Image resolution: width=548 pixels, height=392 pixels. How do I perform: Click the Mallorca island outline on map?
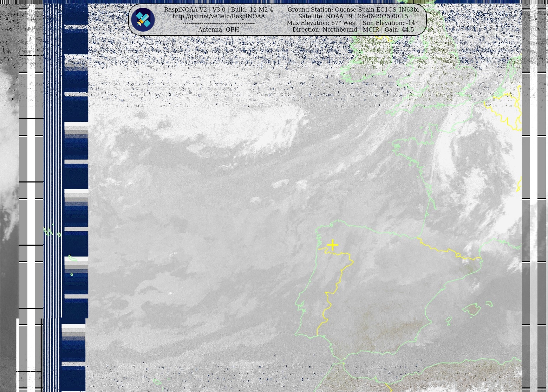click(x=471, y=310)
